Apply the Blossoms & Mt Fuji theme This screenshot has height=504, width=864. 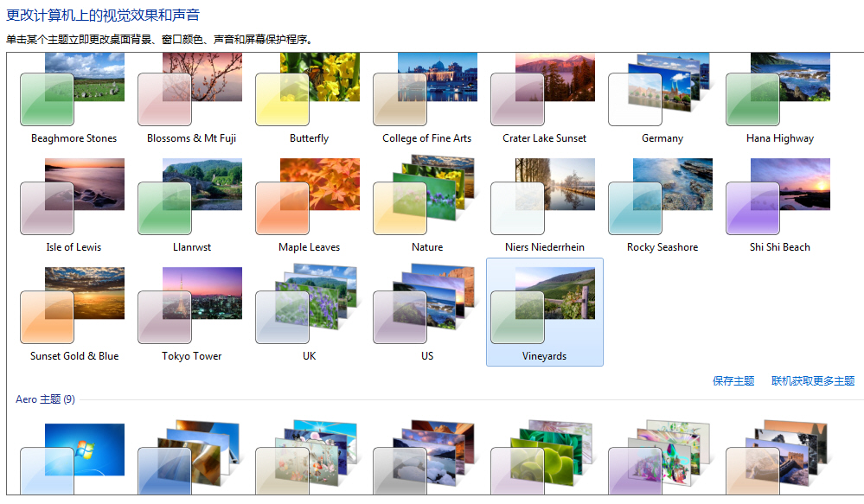click(x=189, y=95)
